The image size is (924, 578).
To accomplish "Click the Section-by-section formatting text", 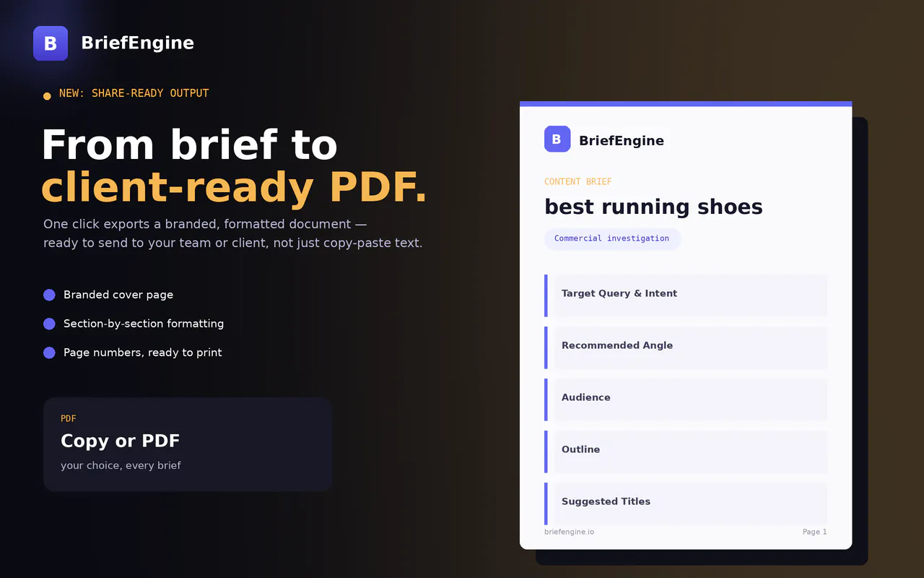I will (x=144, y=324).
